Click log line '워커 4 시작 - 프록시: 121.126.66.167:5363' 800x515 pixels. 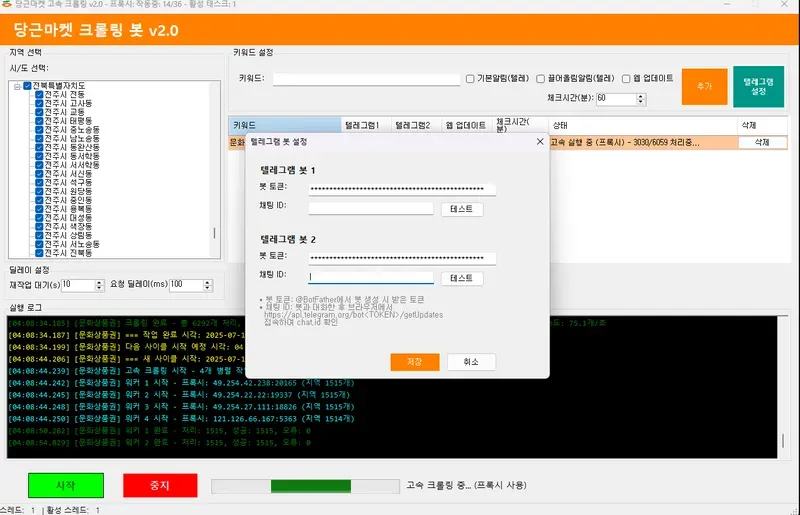coord(211,419)
